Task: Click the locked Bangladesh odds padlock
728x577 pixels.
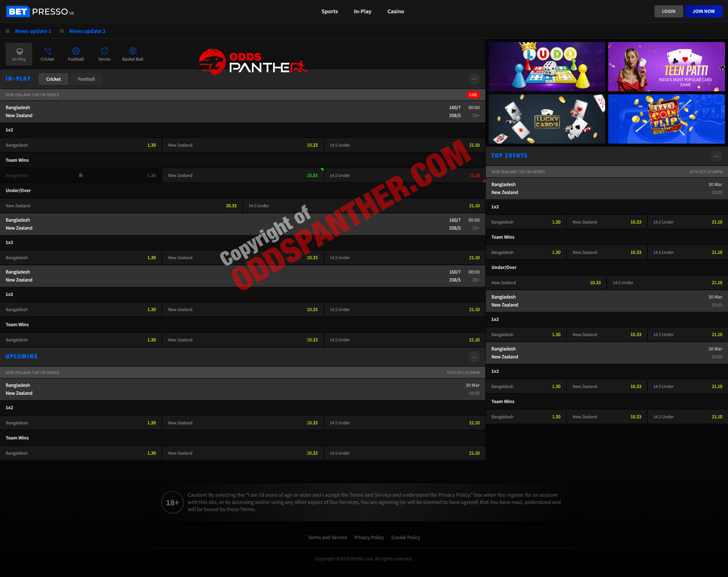Action: [81, 175]
